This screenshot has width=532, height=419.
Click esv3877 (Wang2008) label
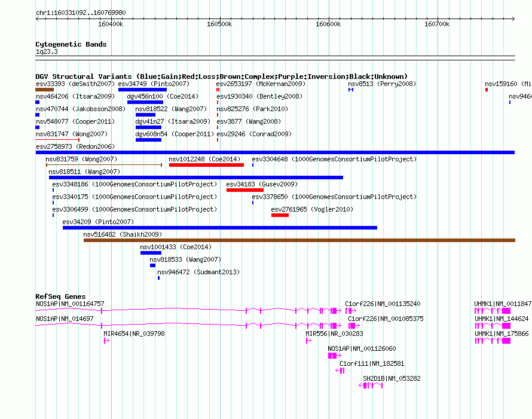(249, 121)
